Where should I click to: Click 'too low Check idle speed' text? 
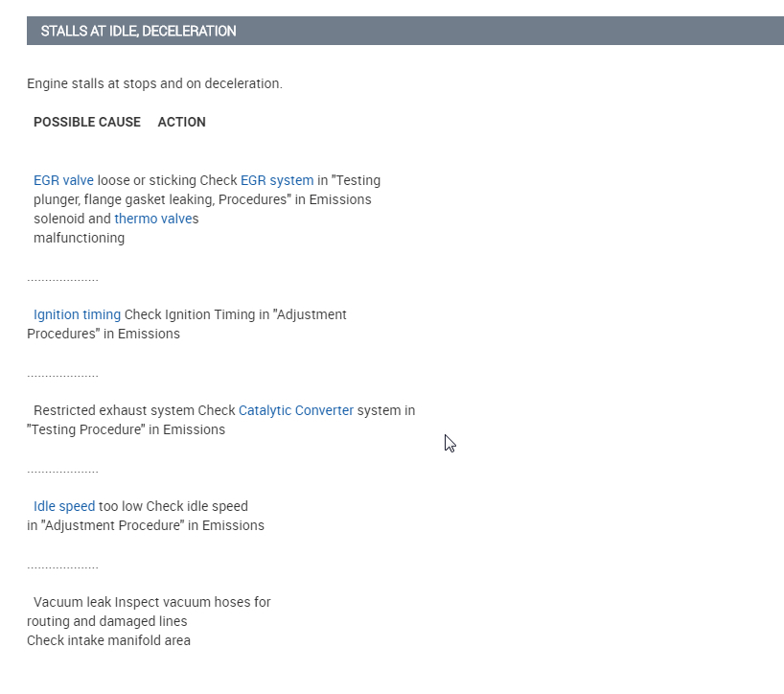pyautogui.click(x=173, y=506)
